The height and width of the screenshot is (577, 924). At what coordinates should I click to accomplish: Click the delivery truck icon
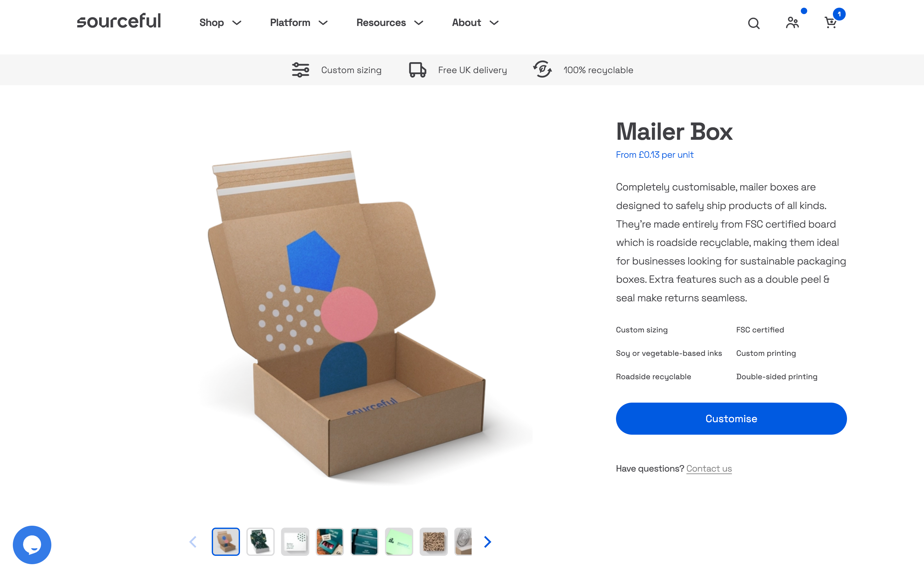[x=417, y=70]
